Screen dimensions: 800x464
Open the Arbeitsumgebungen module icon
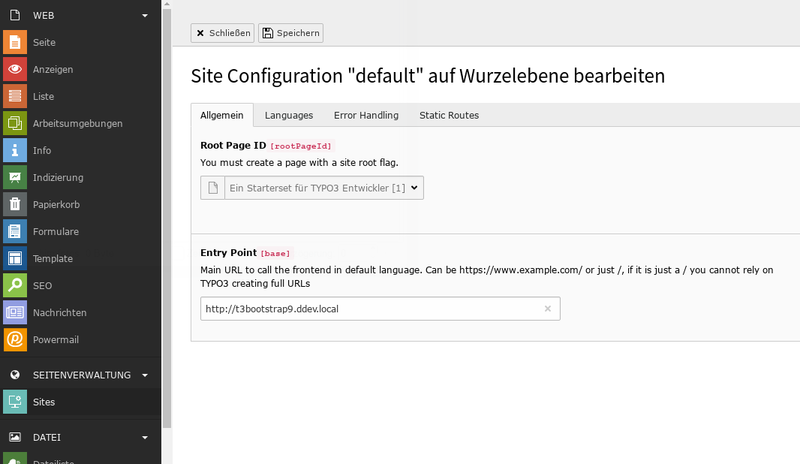pyautogui.click(x=14, y=124)
